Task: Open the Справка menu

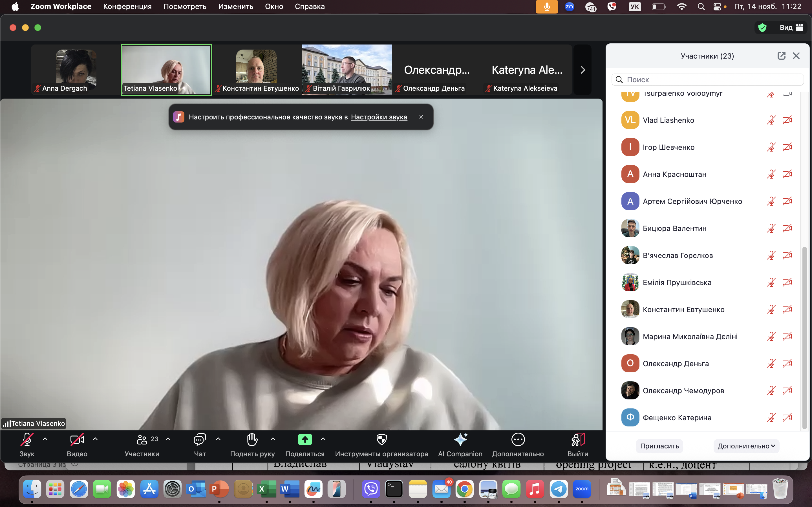Action: [x=309, y=6]
